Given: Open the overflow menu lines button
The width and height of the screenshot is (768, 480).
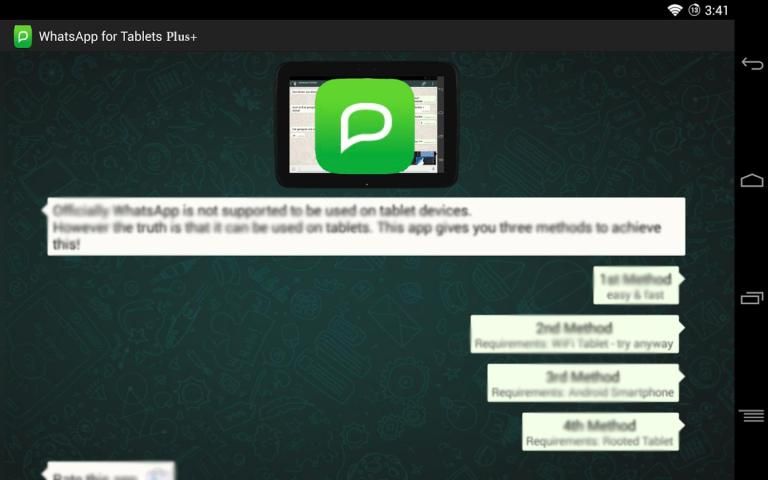Looking at the screenshot, I should [751, 414].
